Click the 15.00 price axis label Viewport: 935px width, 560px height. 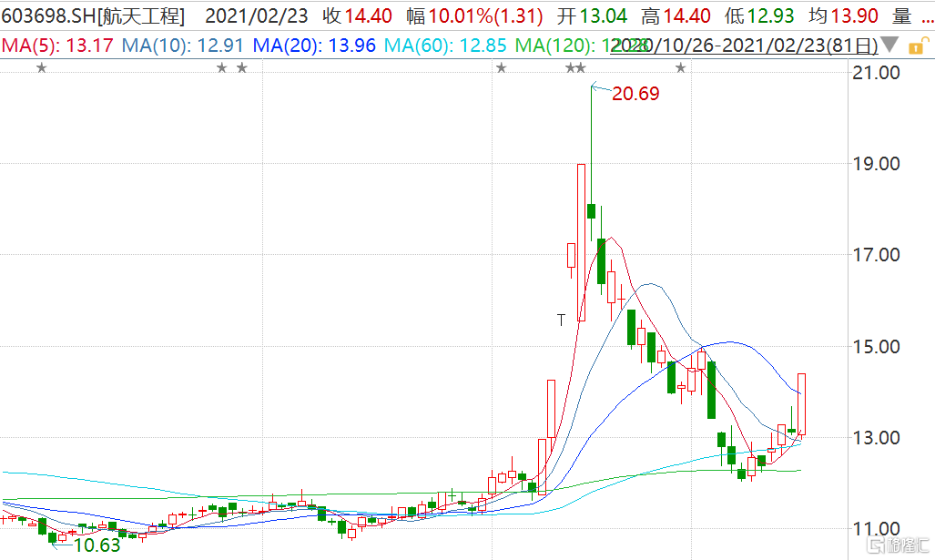point(876,347)
